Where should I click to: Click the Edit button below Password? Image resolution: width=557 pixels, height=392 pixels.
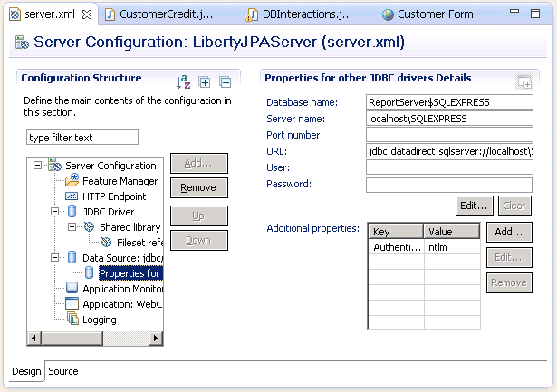coord(474,206)
